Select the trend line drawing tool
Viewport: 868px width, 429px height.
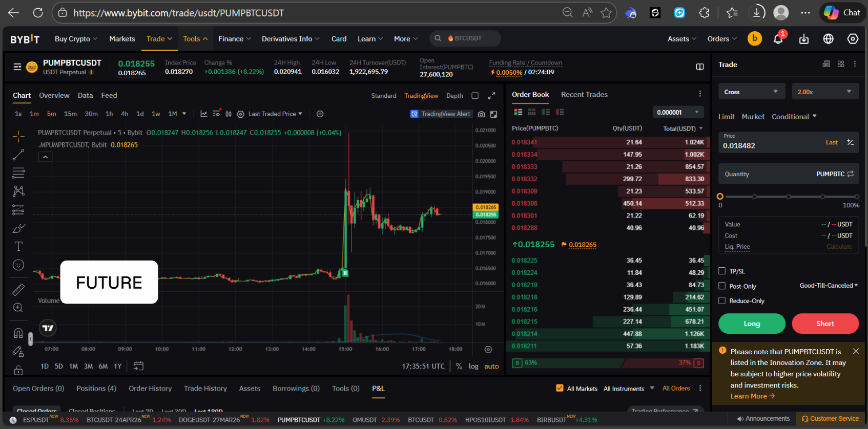point(18,155)
